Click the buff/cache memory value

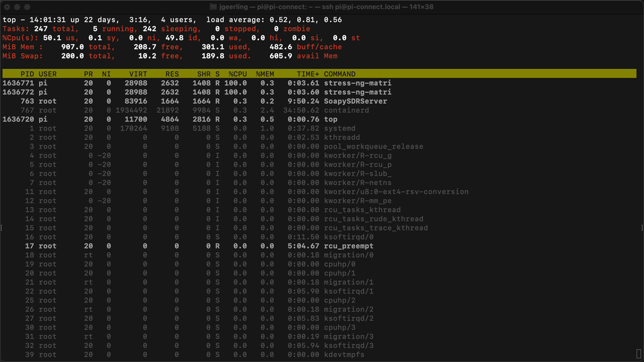282,46
